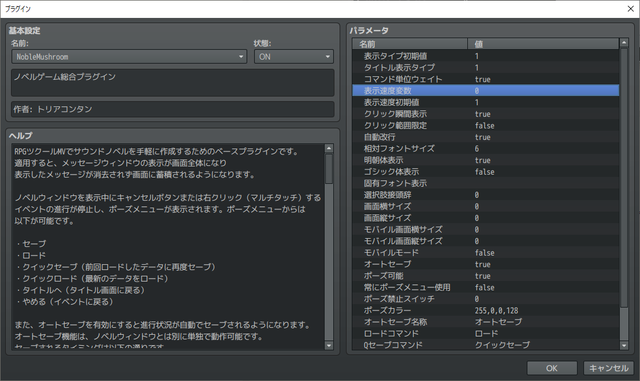Select the 表示タイプ初期値 parameter row
640x381 pixels.
click(x=486, y=56)
